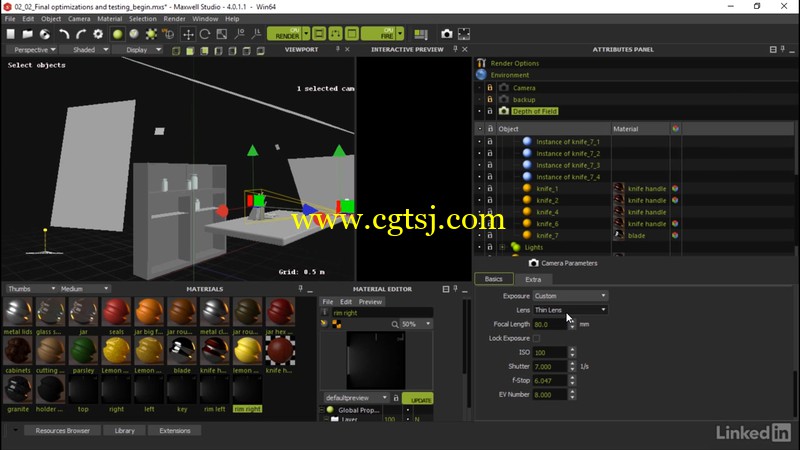
Task: Open scene with the folder icon
Action: click(x=28, y=34)
